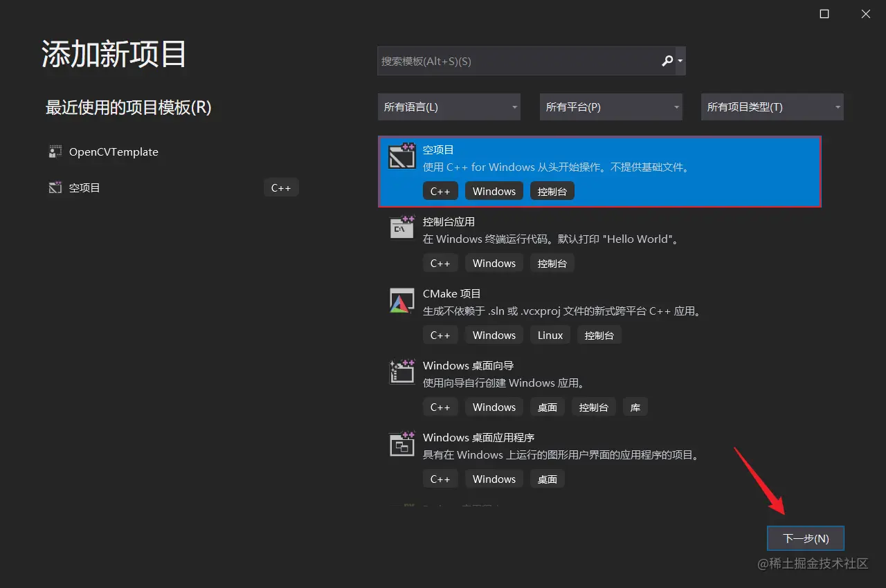Click the 控制台 tag under 控制台应用
This screenshot has height=588, width=886.
pos(552,263)
